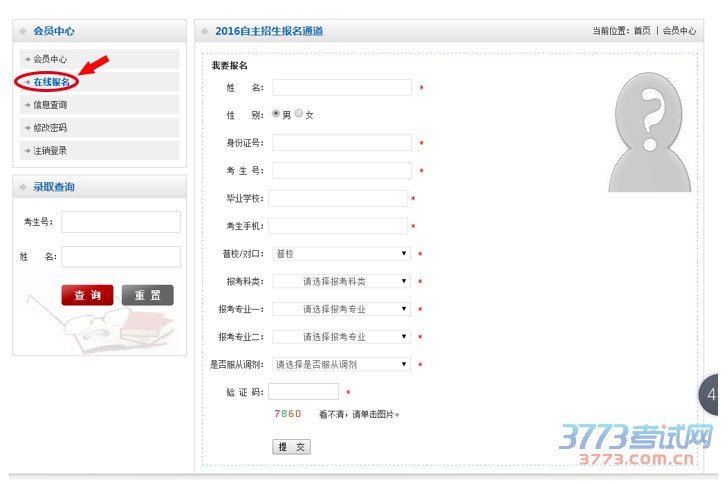Select the 男 radio button
The image size is (728, 484).
(x=276, y=115)
